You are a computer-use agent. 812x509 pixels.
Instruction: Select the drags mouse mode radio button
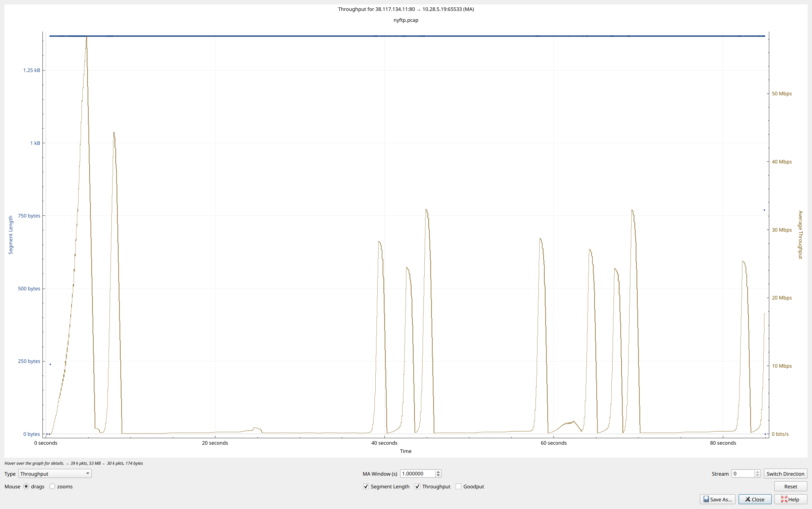tap(26, 487)
